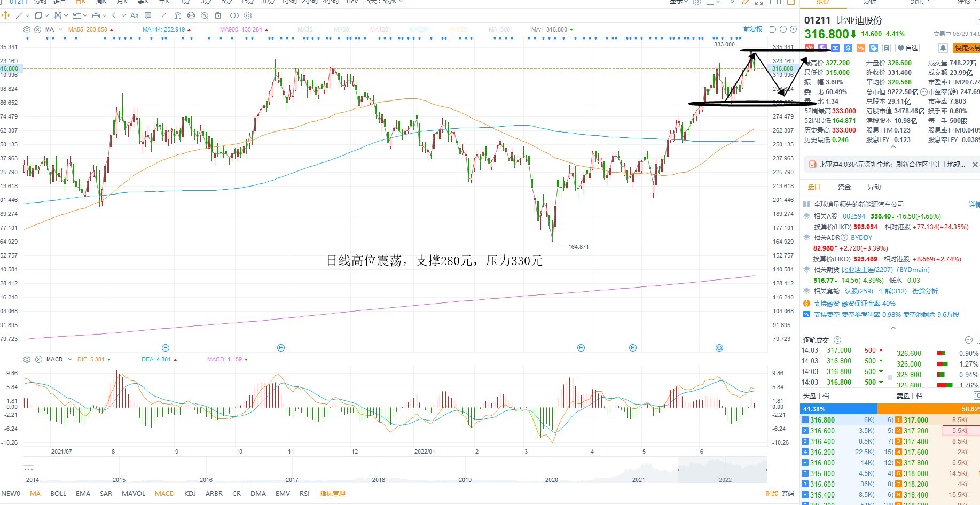The height and width of the screenshot is (505, 980).
Task: Expand the MA indicator type dropdown
Action: [x=61, y=29]
